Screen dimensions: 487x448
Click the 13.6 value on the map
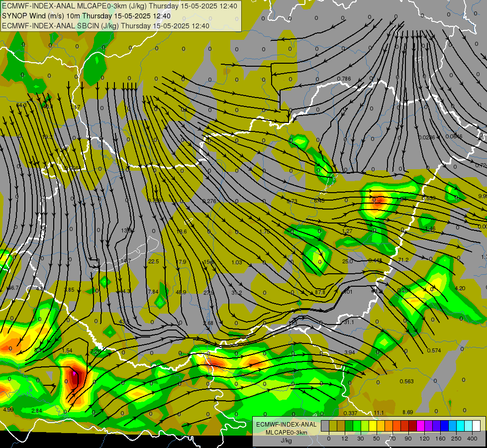182,231
